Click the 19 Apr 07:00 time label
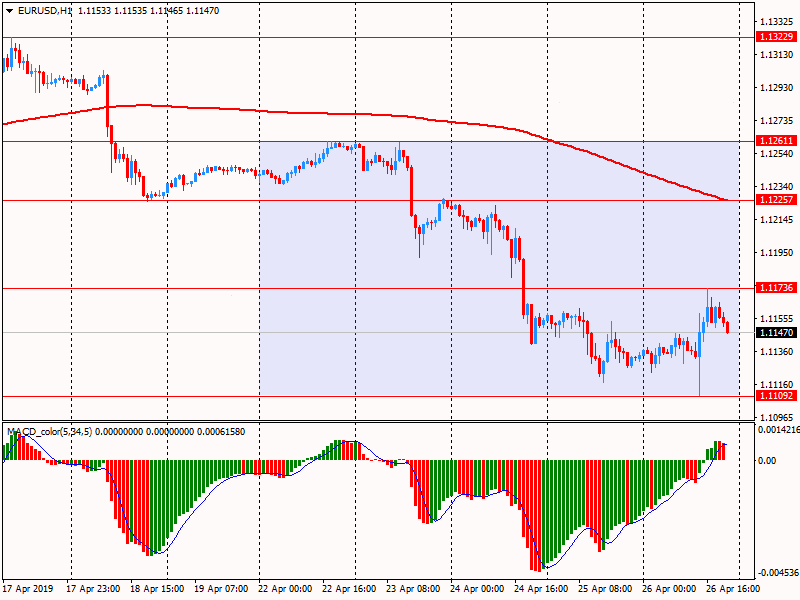The image size is (800, 600). (x=221, y=589)
